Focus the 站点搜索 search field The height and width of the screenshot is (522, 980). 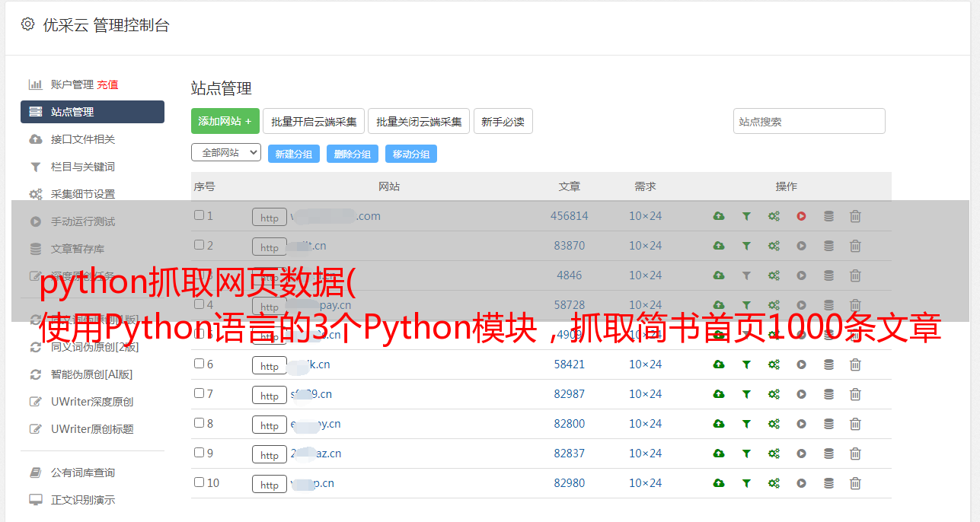[x=809, y=121]
